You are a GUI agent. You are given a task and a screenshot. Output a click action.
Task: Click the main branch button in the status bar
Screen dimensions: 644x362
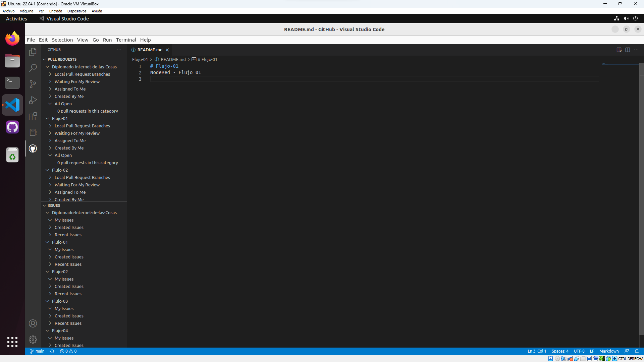coord(37,351)
